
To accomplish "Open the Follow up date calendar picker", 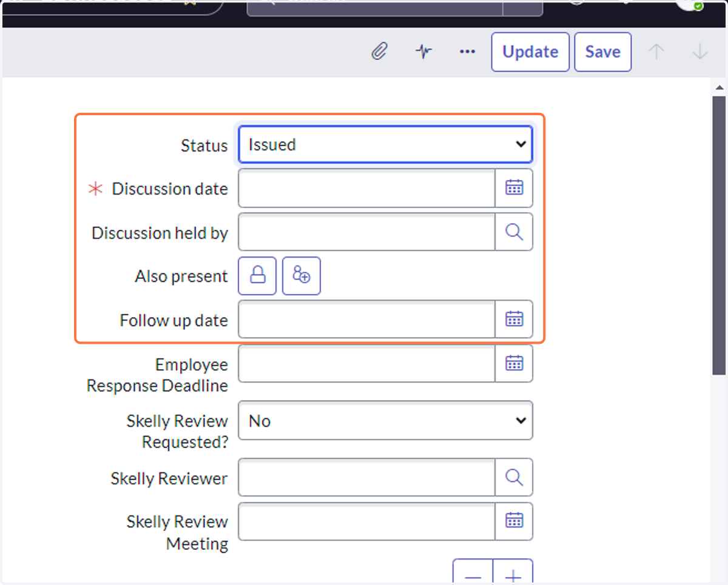I will pos(514,319).
